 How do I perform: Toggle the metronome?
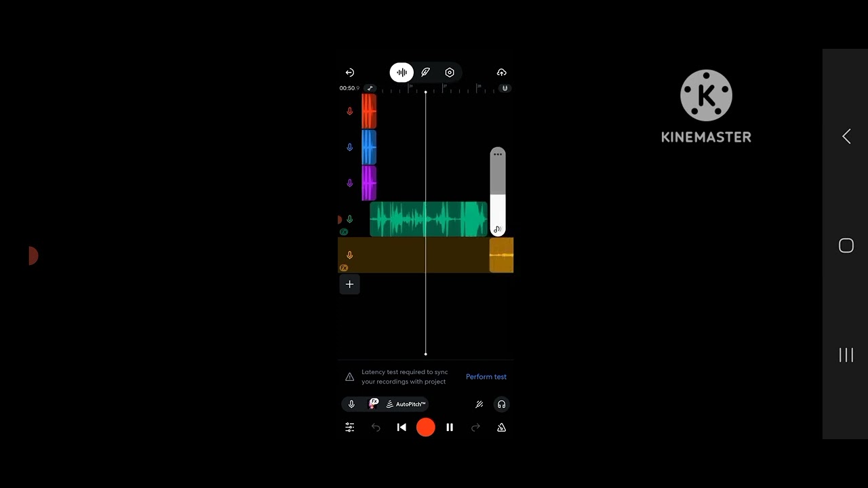coord(502,428)
